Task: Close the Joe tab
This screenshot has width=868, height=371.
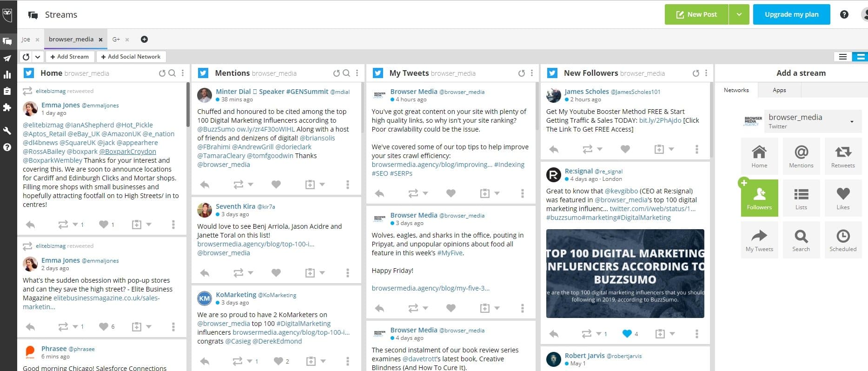Action: point(38,40)
